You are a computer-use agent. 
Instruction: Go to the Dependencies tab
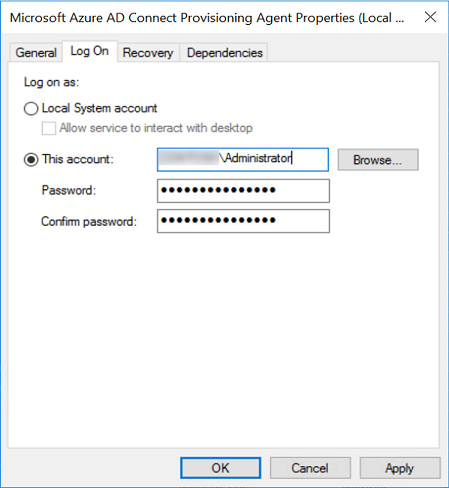[x=225, y=53]
